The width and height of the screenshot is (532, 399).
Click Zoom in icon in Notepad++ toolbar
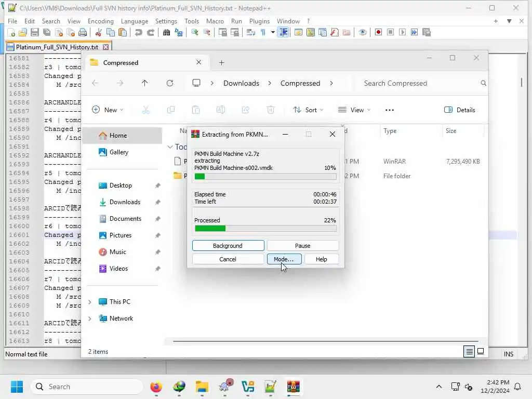point(194,33)
